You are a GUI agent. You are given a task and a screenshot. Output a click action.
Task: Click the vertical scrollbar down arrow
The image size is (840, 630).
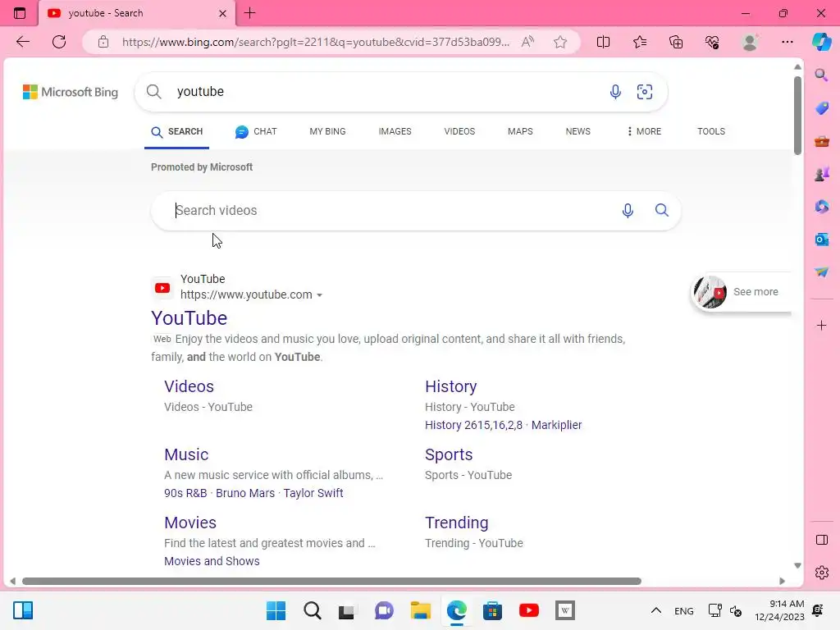point(797,566)
